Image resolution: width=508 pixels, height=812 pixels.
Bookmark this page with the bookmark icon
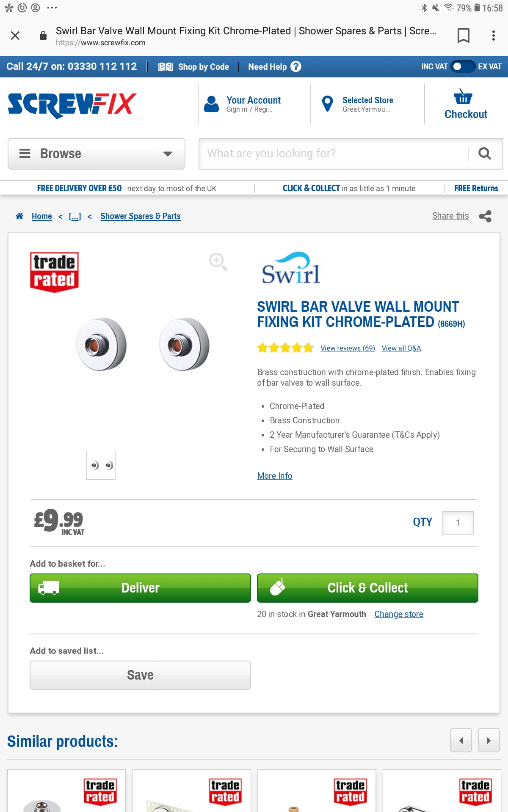(464, 36)
